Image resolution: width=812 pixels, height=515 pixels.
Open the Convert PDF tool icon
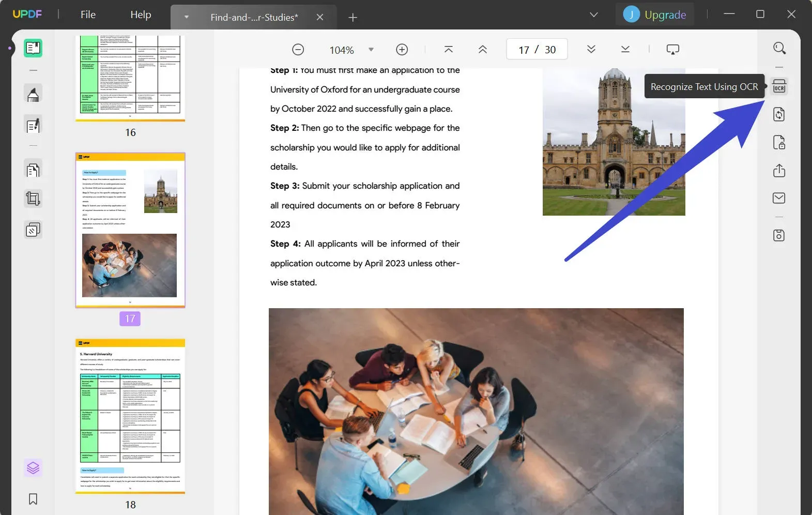pos(779,114)
